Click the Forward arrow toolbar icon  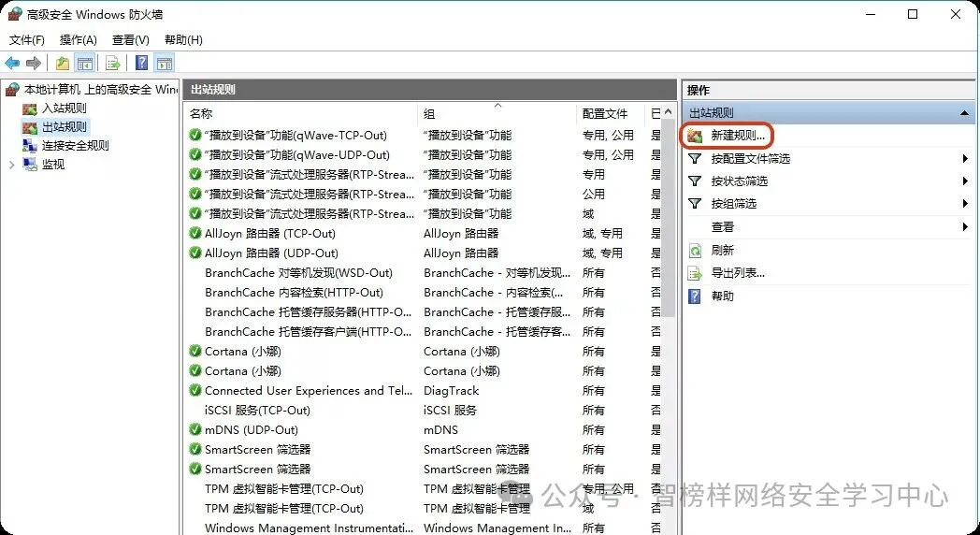click(34, 63)
